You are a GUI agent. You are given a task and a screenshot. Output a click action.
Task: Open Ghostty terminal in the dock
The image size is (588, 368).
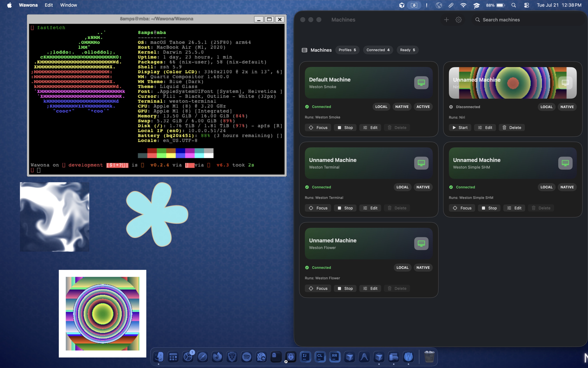[276, 357]
